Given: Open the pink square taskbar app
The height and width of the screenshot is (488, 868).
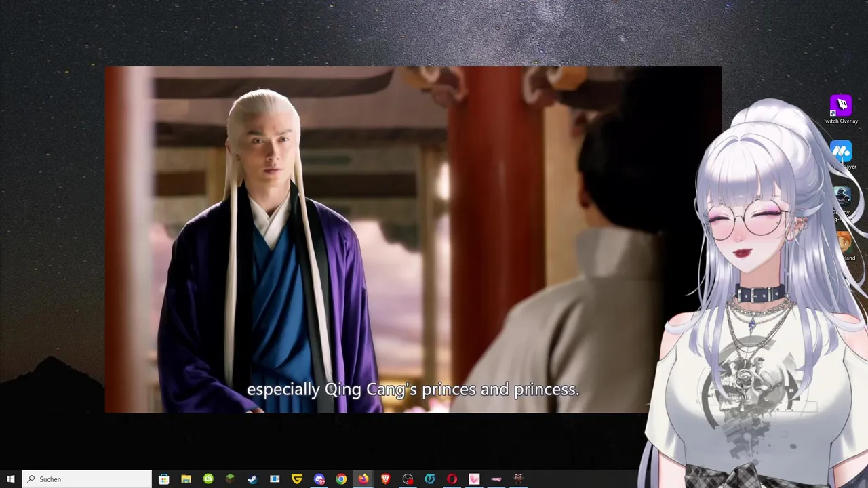Looking at the screenshot, I should pos(474,479).
